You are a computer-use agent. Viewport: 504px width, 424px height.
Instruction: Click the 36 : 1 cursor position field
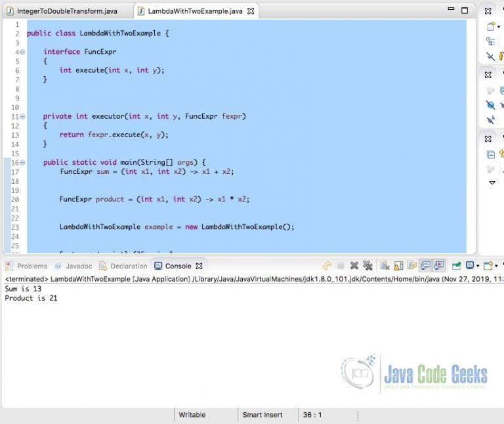[312, 415]
